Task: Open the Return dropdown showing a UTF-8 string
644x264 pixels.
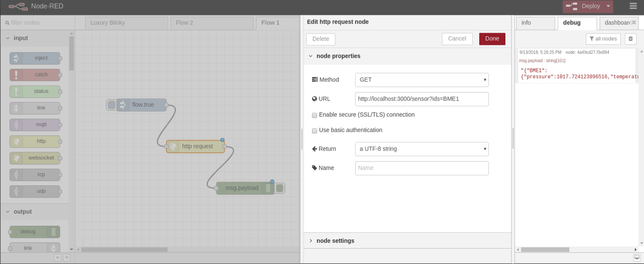Action: click(x=422, y=149)
